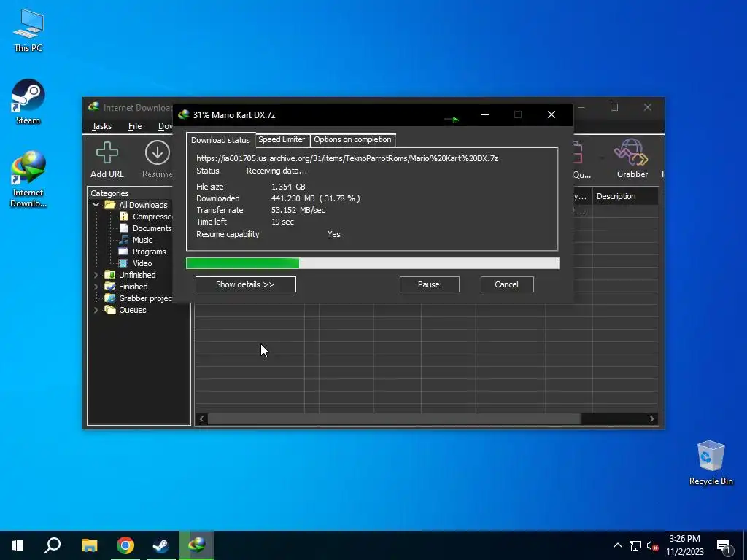Click the muted volume tray icon
Viewport: 747px width, 560px height.
(x=652, y=545)
